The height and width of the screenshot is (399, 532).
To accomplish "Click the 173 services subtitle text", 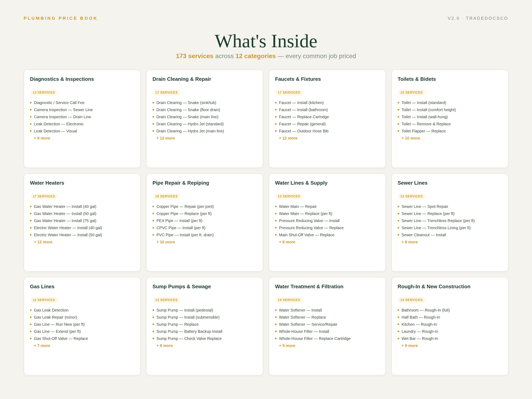I will [x=194, y=56].
